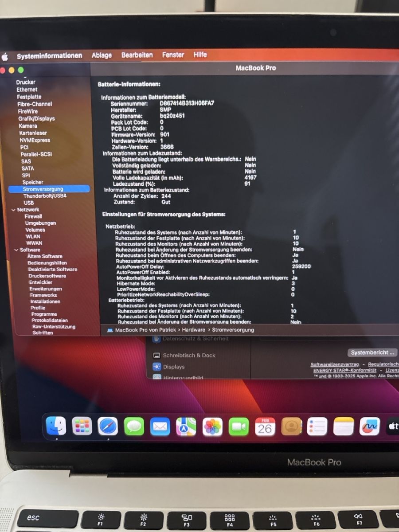Select SATA in the sidebar

pos(27,168)
